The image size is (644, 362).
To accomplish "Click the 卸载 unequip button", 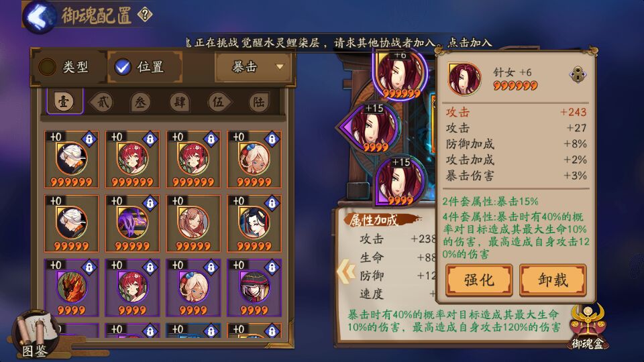I will click(x=553, y=280).
